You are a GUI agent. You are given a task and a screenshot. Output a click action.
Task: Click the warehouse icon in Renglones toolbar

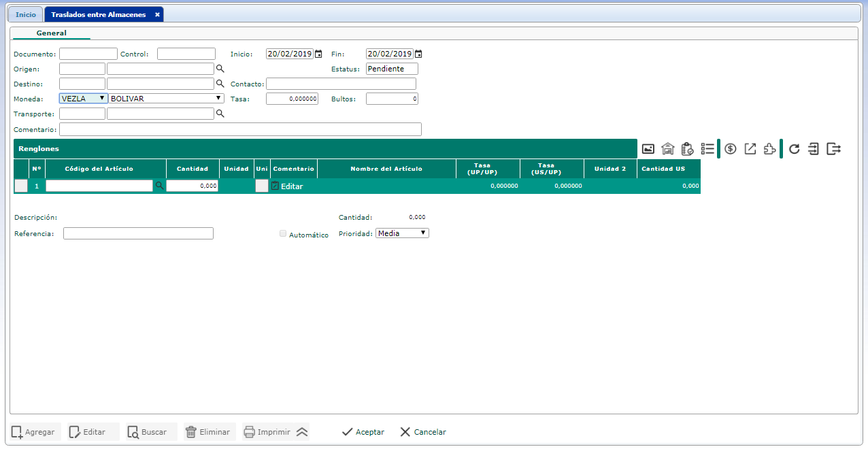point(668,149)
